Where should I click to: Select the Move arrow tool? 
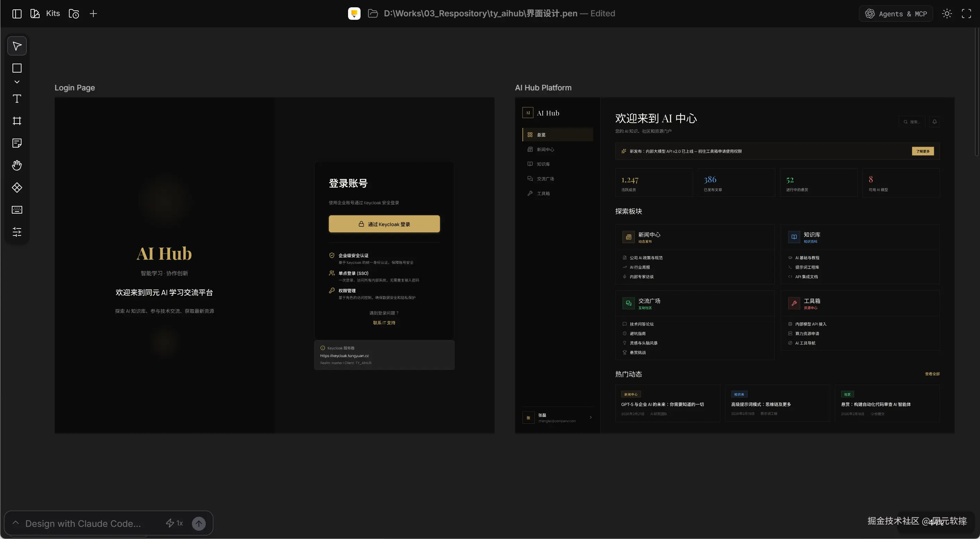click(17, 46)
